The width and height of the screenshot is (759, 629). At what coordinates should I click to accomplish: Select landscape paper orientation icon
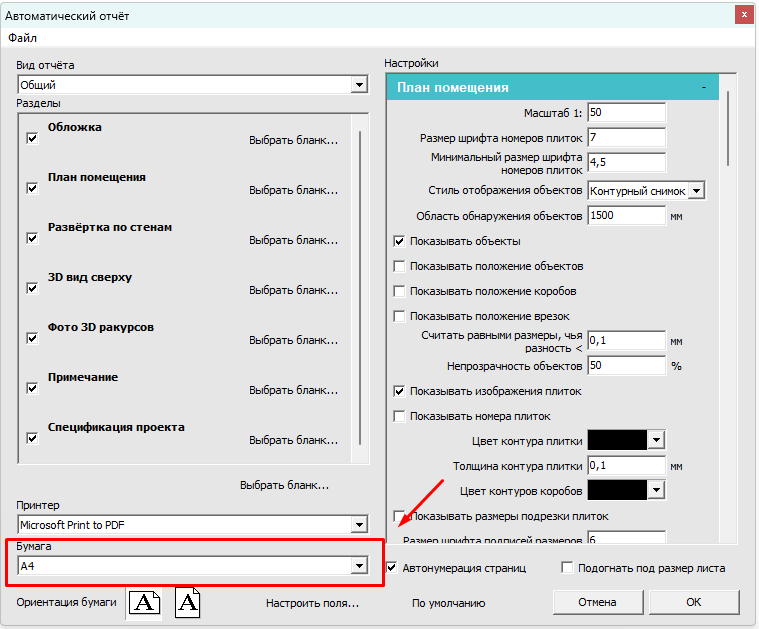pyautogui.click(x=144, y=603)
